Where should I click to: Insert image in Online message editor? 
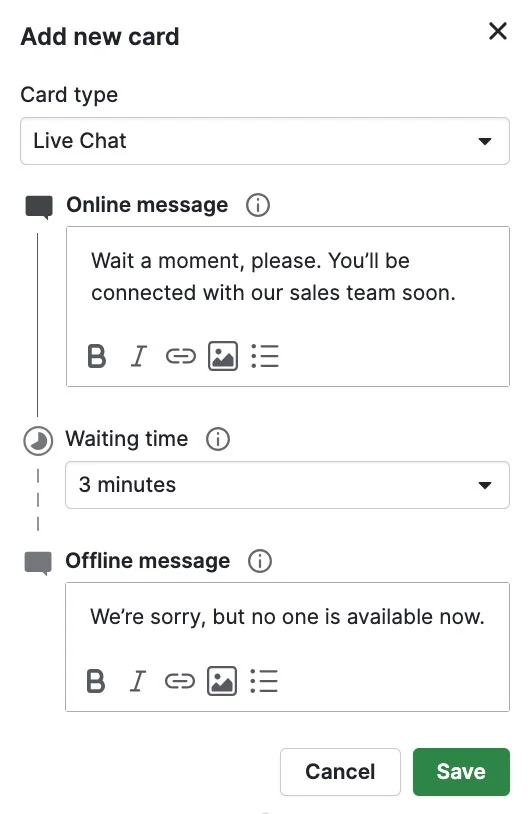[223, 356]
